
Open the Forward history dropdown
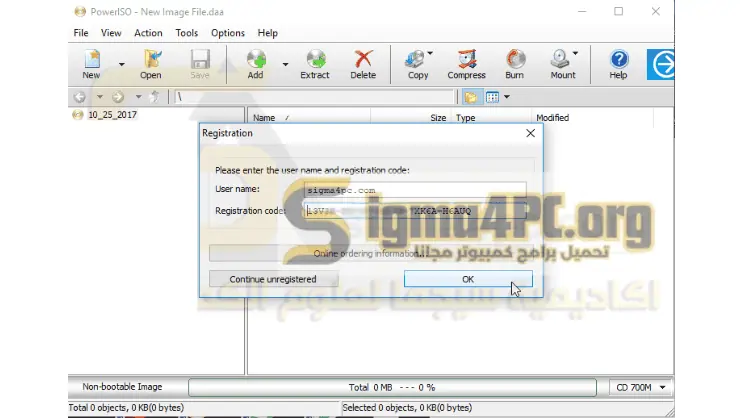pyautogui.click(x=138, y=97)
